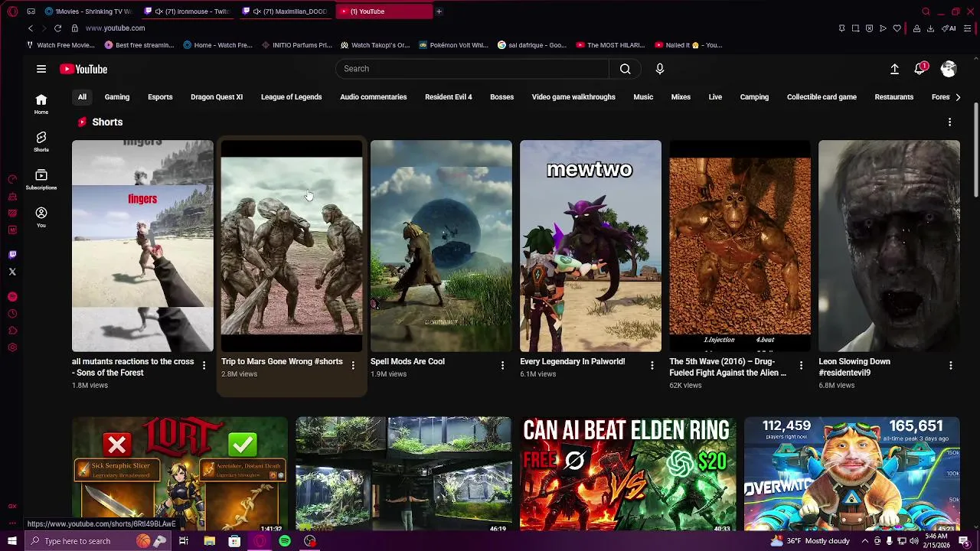Viewport: 980px width, 551px height.
Task: Open the browser downloads icon
Action: 930,28
